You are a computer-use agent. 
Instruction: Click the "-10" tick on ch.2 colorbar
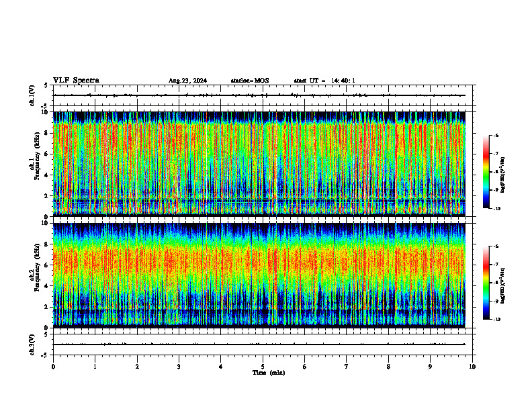496,320
